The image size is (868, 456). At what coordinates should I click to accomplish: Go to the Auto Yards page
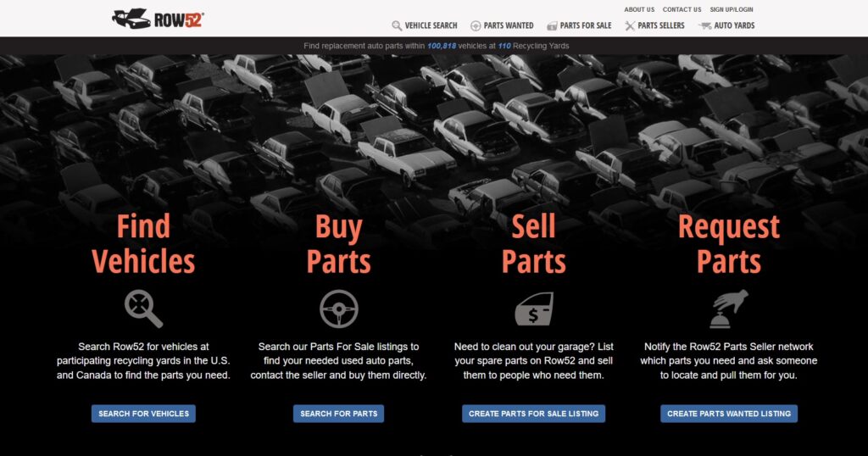tap(734, 25)
